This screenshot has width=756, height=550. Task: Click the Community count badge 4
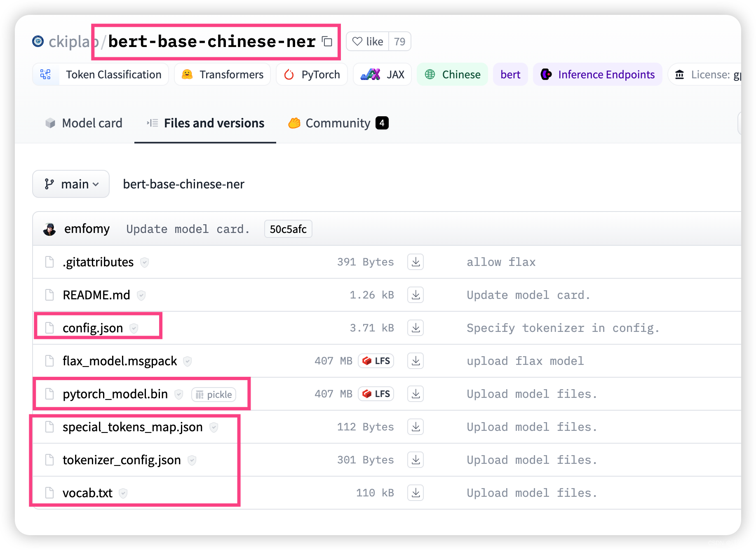(382, 123)
